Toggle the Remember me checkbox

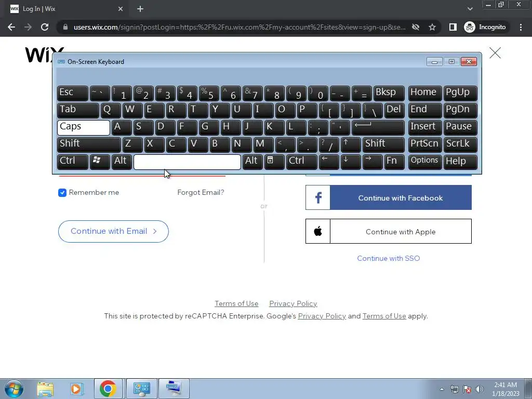click(62, 193)
